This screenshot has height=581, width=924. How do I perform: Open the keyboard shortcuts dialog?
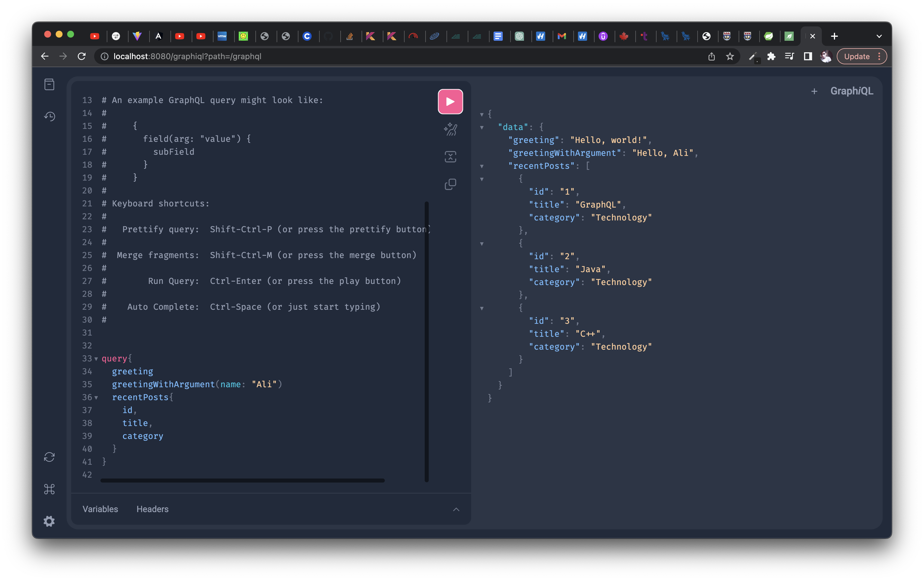click(49, 489)
